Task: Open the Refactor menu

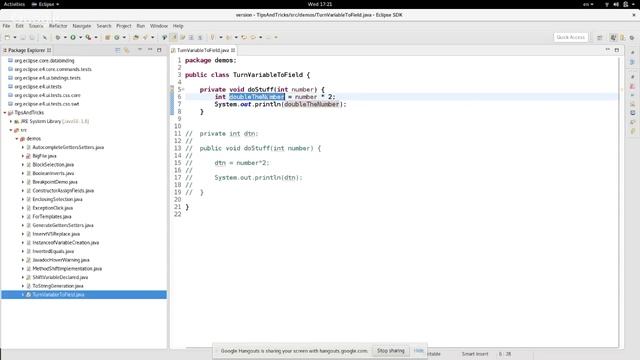Action: 58,26
